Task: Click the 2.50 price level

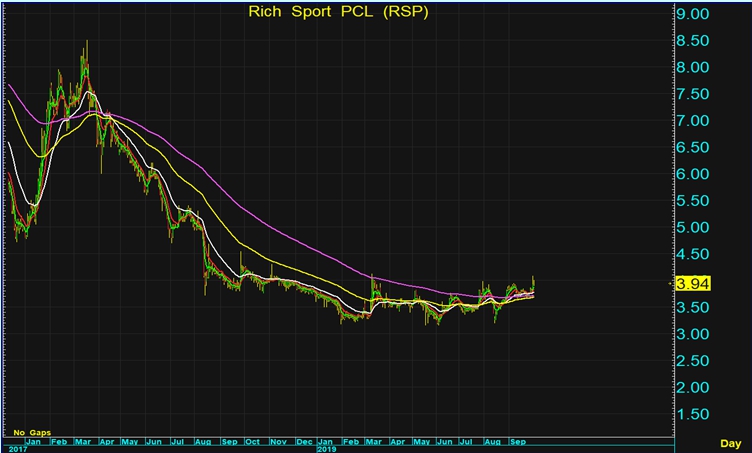Action: pyautogui.click(x=693, y=360)
